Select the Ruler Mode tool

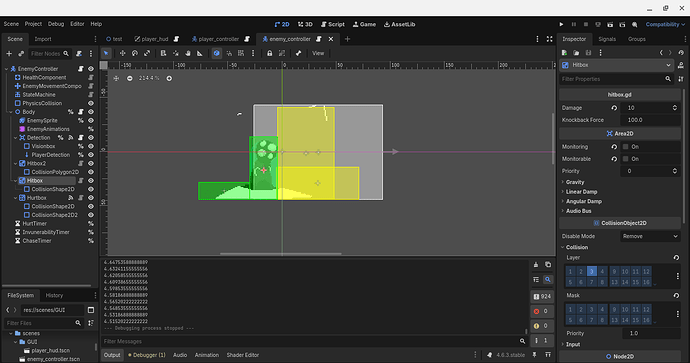pos(200,53)
